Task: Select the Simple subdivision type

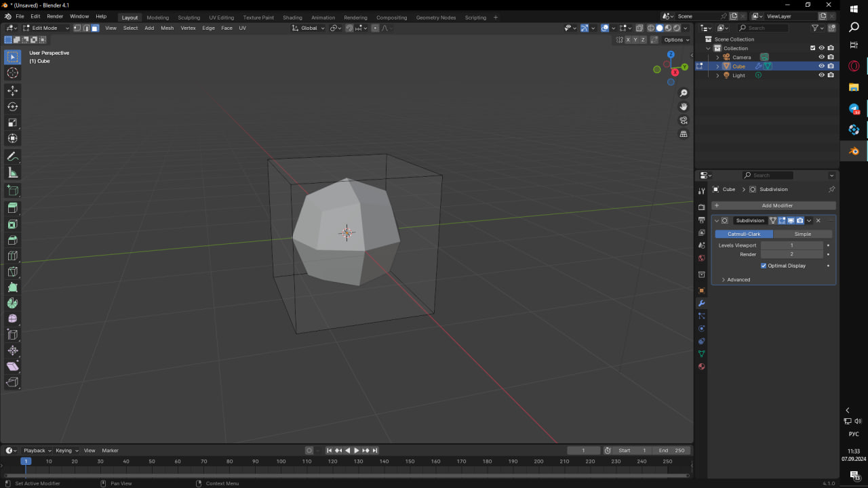Action: pyautogui.click(x=803, y=234)
